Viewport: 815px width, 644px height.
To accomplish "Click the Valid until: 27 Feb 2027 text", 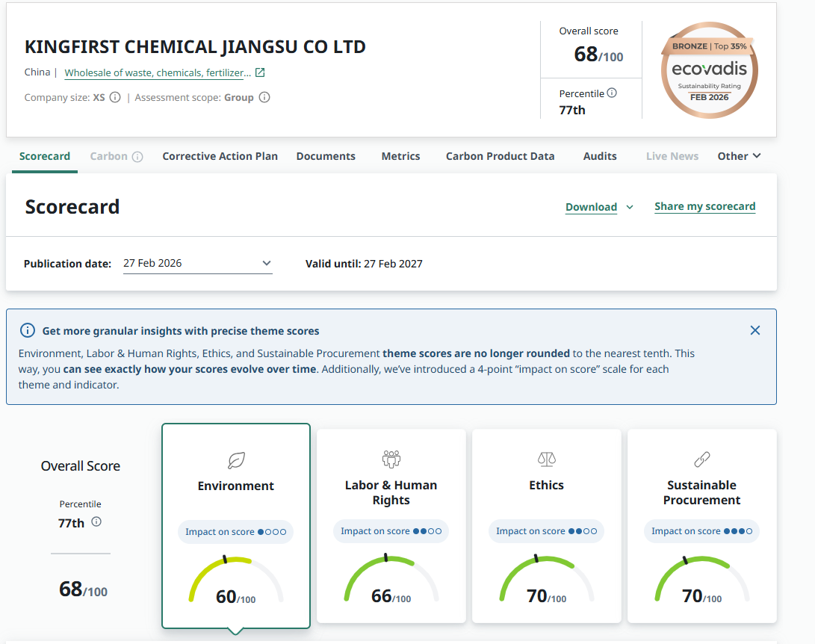I will (x=364, y=264).
